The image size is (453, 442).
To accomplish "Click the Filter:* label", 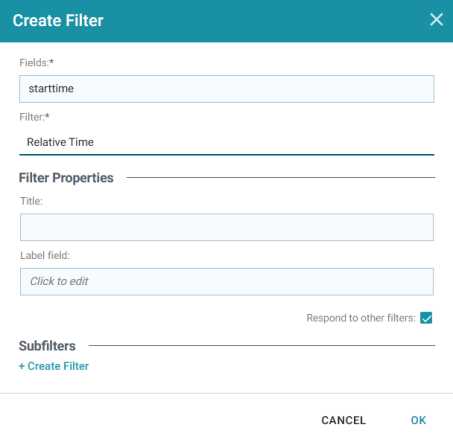I will pos(34,117).
